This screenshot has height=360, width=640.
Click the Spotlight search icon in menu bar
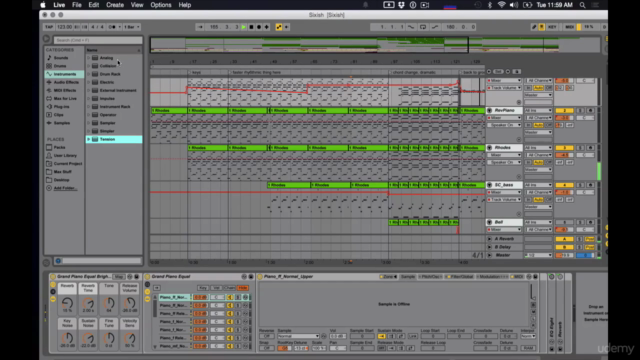[x=582, y=5]
